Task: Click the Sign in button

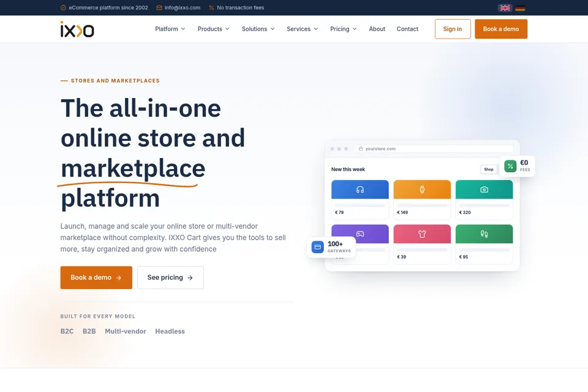Action: [453, 29]
